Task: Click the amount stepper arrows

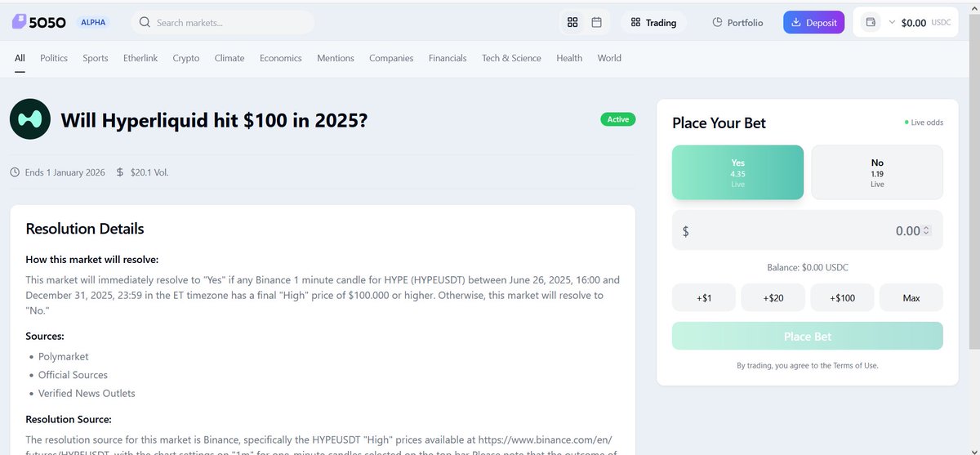Action: point(926,231)
